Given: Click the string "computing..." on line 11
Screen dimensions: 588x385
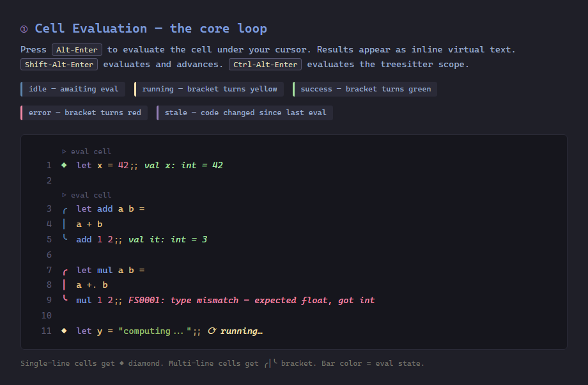Looking at the screenshot, I should [155, 331].
